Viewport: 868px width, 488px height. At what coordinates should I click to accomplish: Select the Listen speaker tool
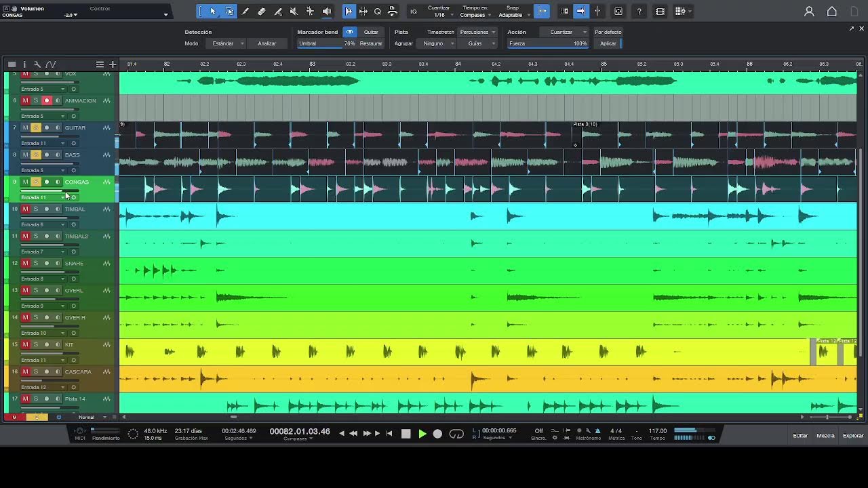(327, 12)
